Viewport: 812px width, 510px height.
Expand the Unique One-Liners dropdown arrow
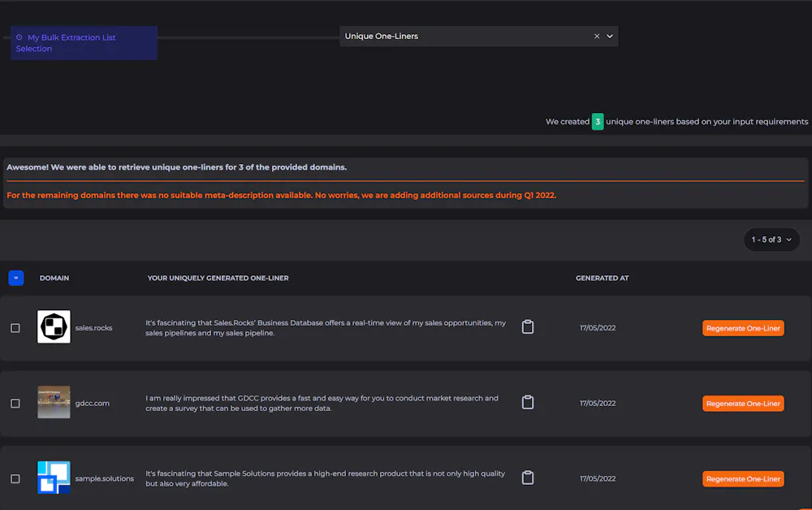pyautogui.click(x=610, y=37)
